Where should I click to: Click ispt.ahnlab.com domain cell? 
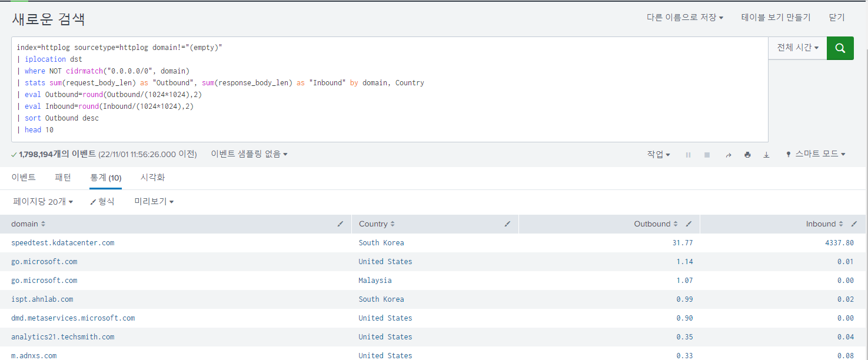tap(42, 299)
